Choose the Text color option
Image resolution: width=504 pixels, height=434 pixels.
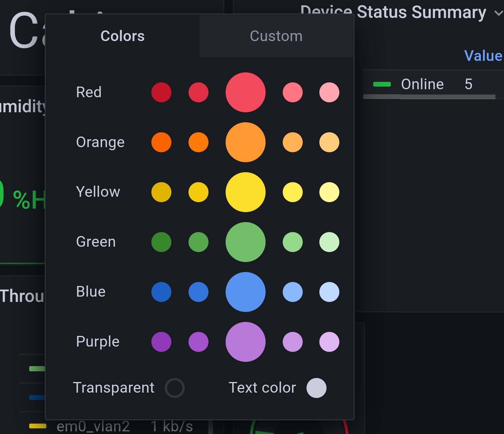(x=316, y=388)
